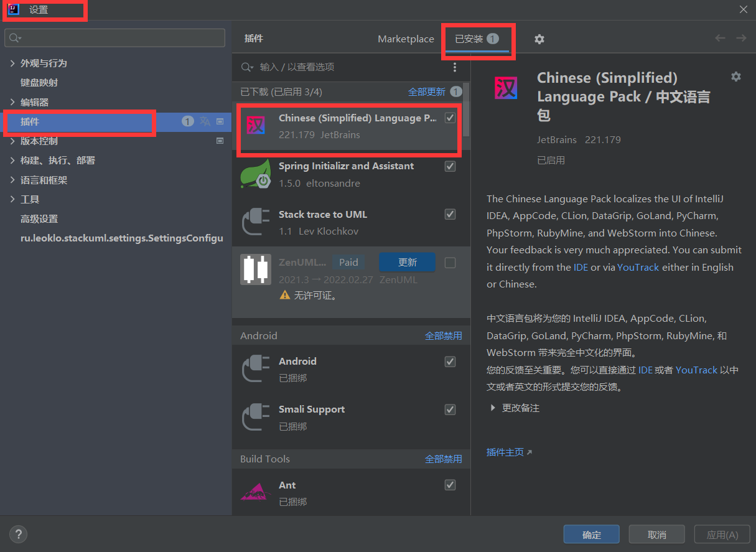Click the plugin list vertical scrollbar
The image size is (756, 552).
(467, 110)
